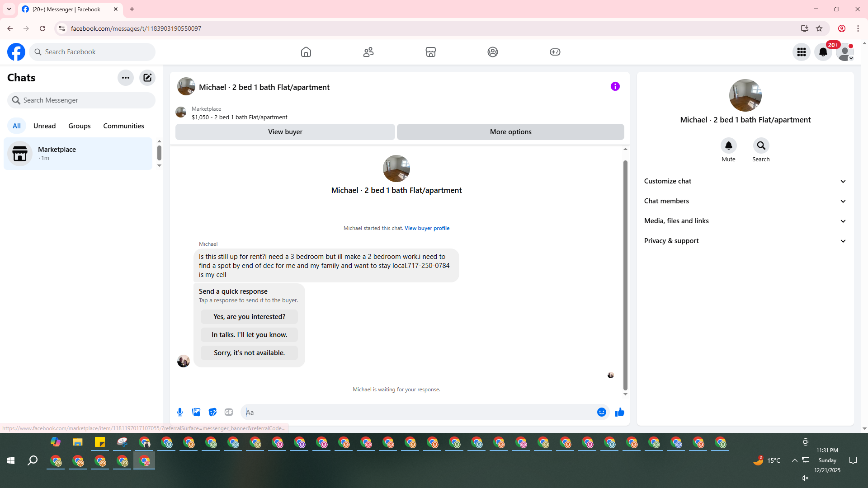
Task: Click the More options button
Action: point(511,132)
